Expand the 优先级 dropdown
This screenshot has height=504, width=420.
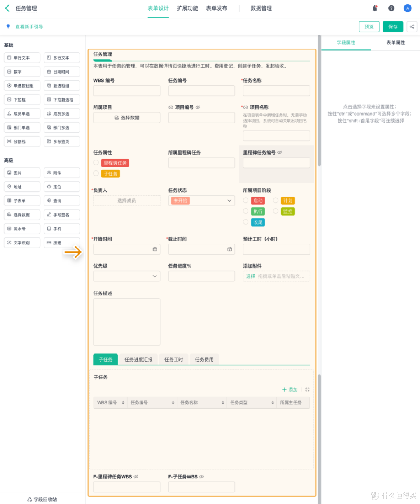tap(126, 276)
